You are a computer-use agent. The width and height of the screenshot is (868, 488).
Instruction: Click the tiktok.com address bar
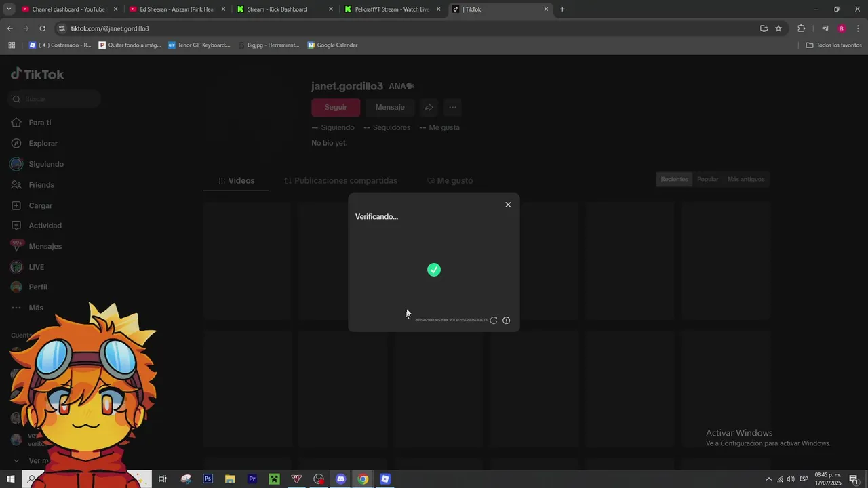(x=407, y=28)
